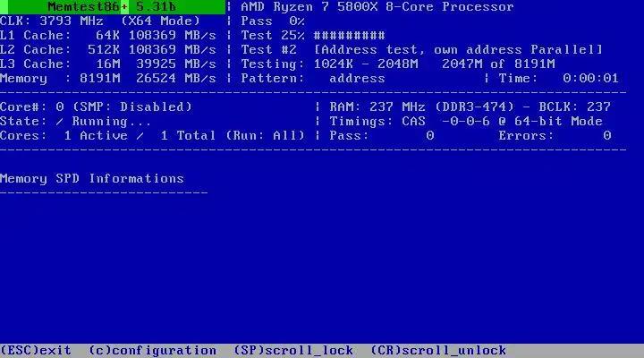Click the (ESC)exit option

36,351
